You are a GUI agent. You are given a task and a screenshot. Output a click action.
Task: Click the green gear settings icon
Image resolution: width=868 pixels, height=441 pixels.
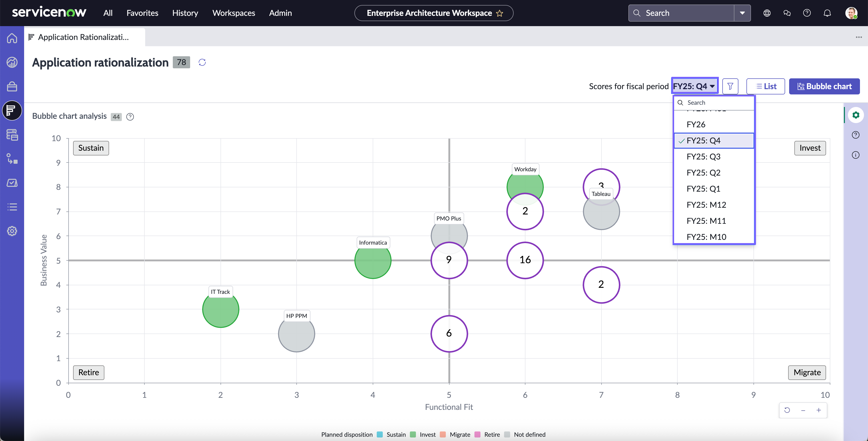point(855,115)
